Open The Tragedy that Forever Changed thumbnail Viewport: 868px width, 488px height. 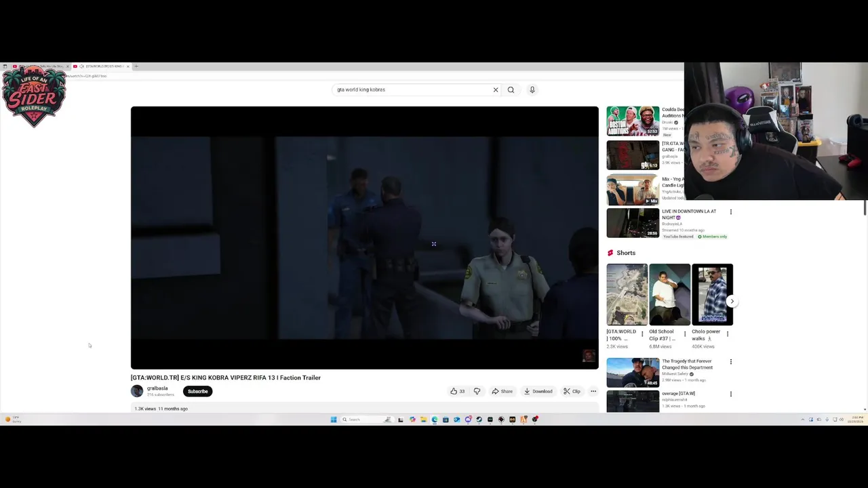[633, 372]
